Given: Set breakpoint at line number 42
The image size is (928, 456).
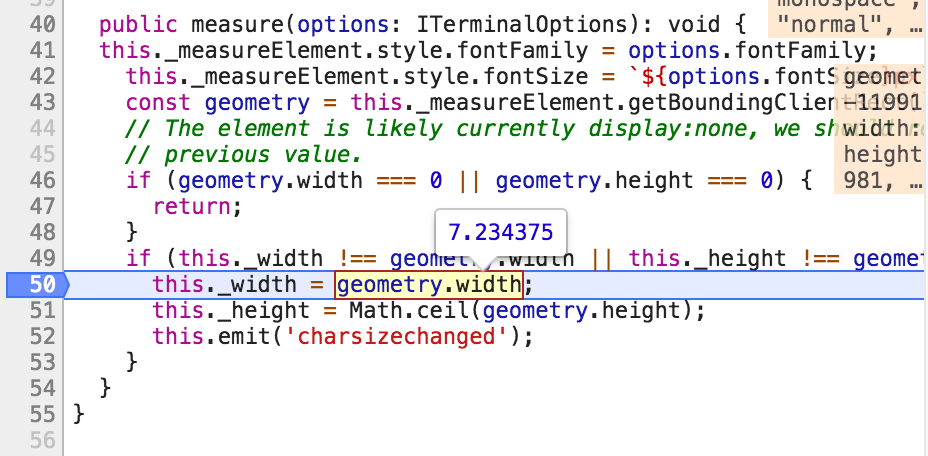Looking at the screenshot, I should (x=41, y=77).
